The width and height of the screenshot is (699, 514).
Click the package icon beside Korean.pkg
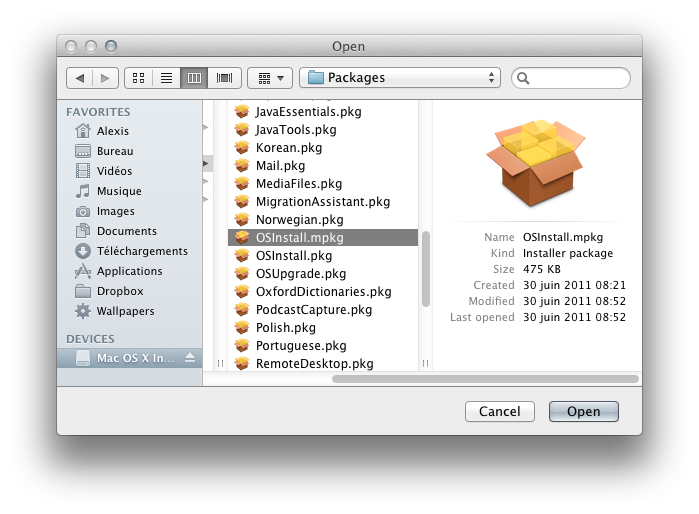click(x=242, y=148)
